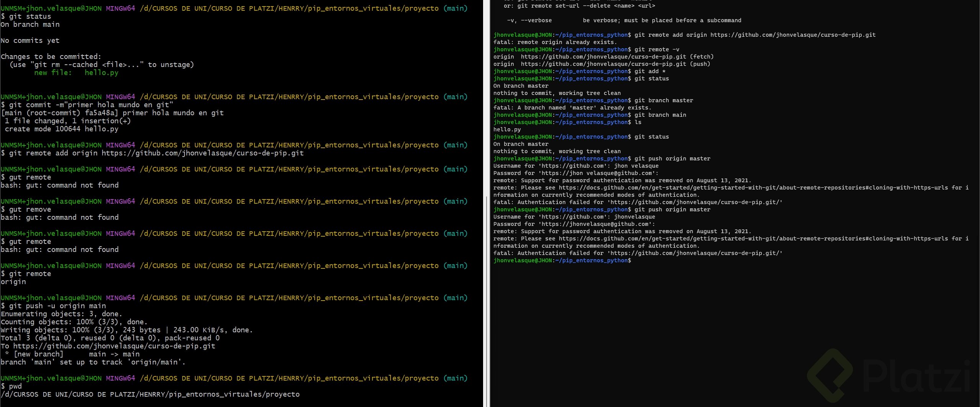Screen dimensions: 980x407
Task: Click Username line reading "jhonvelasque" without space
Action: (x=574, y=217)
